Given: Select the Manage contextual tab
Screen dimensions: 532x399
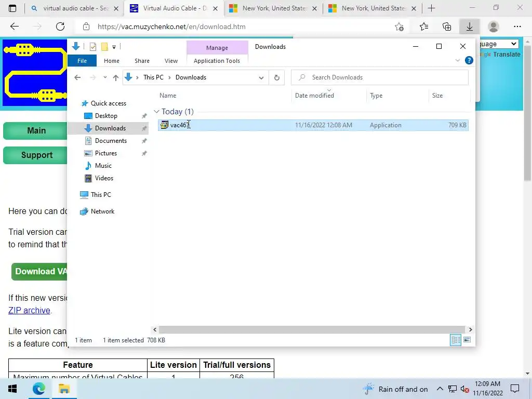Looking at the screenshot, I should pos(217,48).
